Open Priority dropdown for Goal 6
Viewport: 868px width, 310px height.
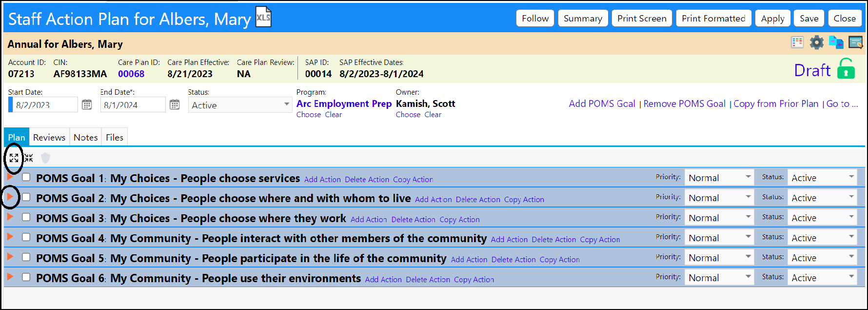click(719, 278)
